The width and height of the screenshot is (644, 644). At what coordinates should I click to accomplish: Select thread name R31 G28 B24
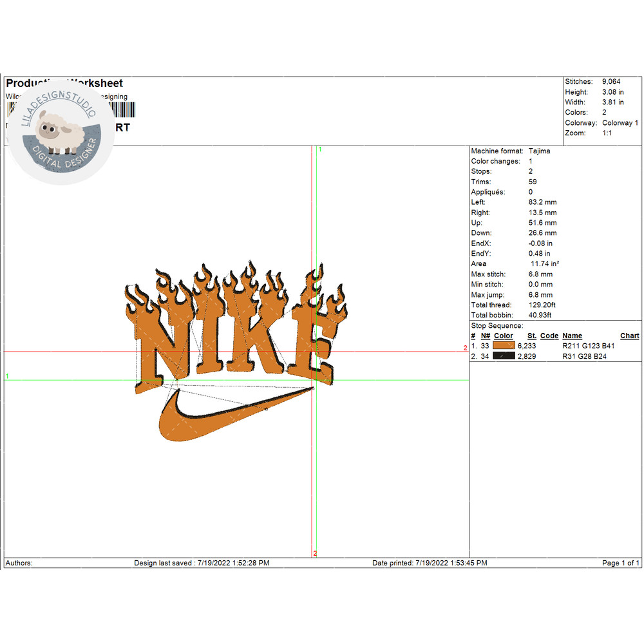(x=585, y=356)
